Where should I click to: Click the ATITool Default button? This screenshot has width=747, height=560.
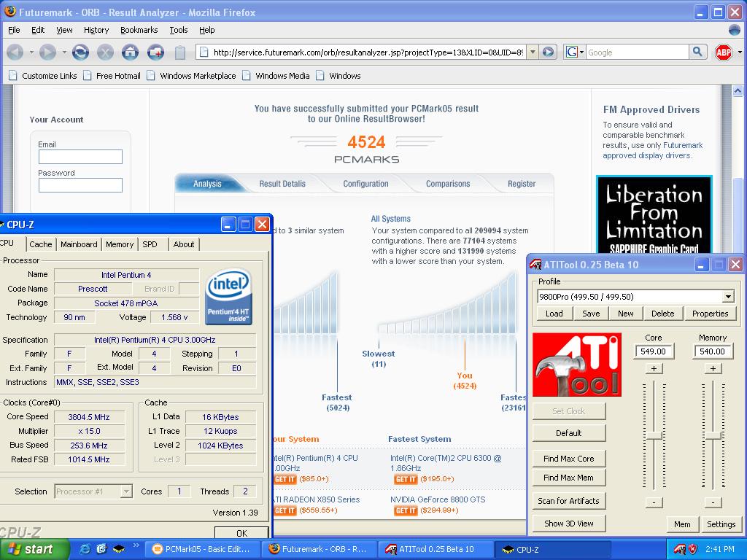(569, 433)
